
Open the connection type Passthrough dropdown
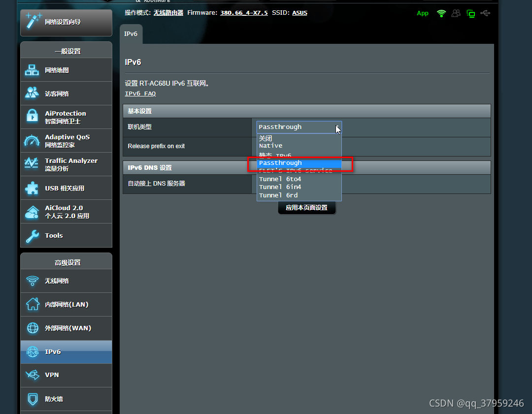(x=299, y=127)
